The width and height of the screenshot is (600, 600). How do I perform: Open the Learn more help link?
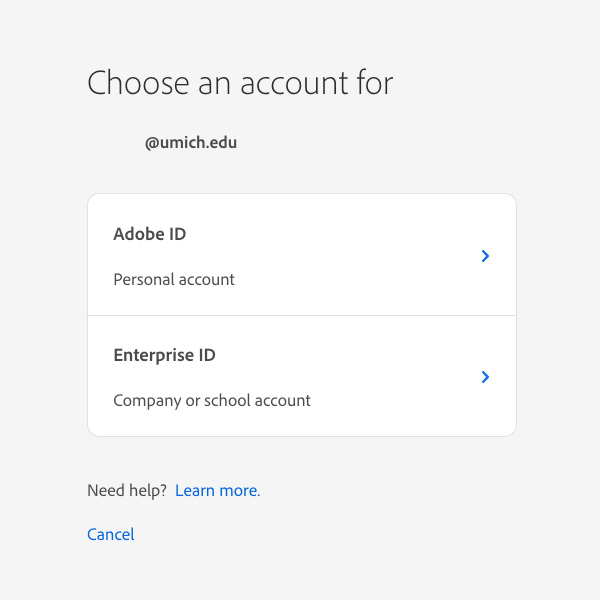[x=217, y=491]
